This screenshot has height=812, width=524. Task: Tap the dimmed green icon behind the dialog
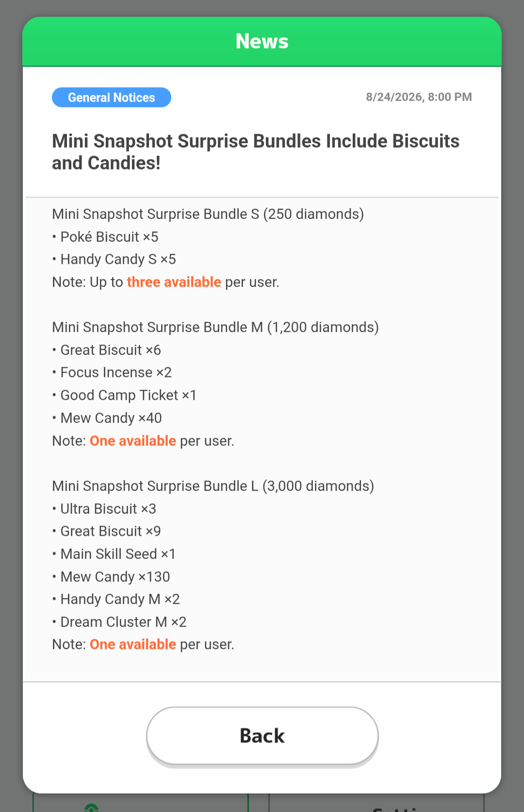point(91,808)
